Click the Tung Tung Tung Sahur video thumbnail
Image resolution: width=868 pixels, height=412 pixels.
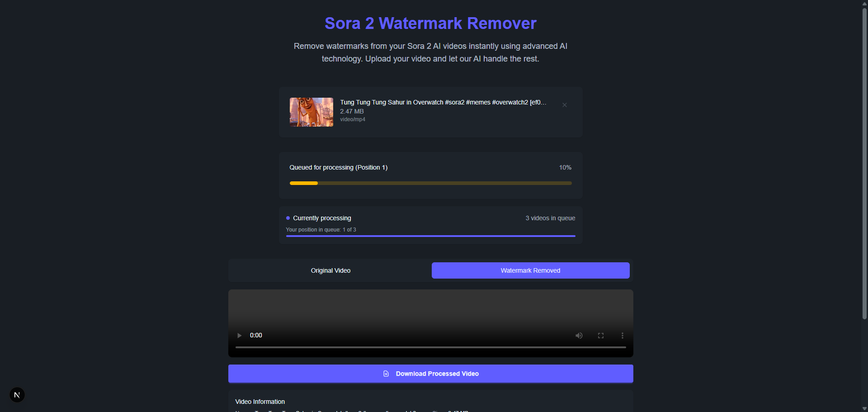pyautogui.click(x=311, y=112)
